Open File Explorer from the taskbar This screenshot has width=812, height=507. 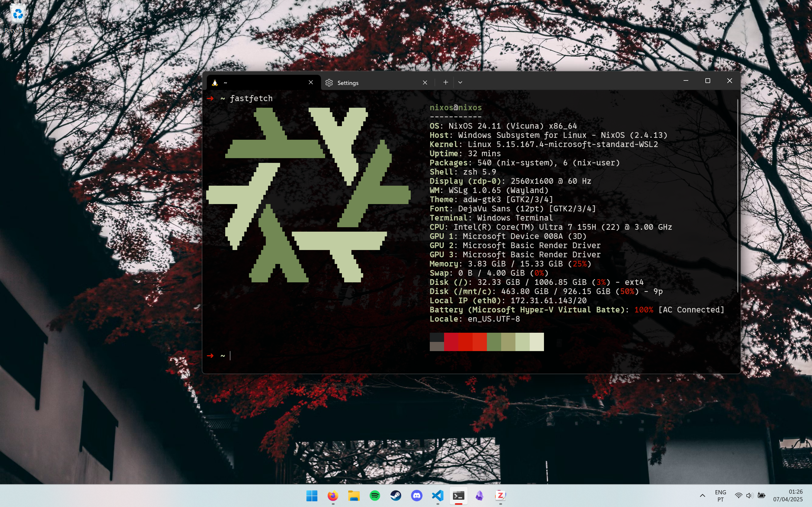pyautogui.click(x=354, y=496)
